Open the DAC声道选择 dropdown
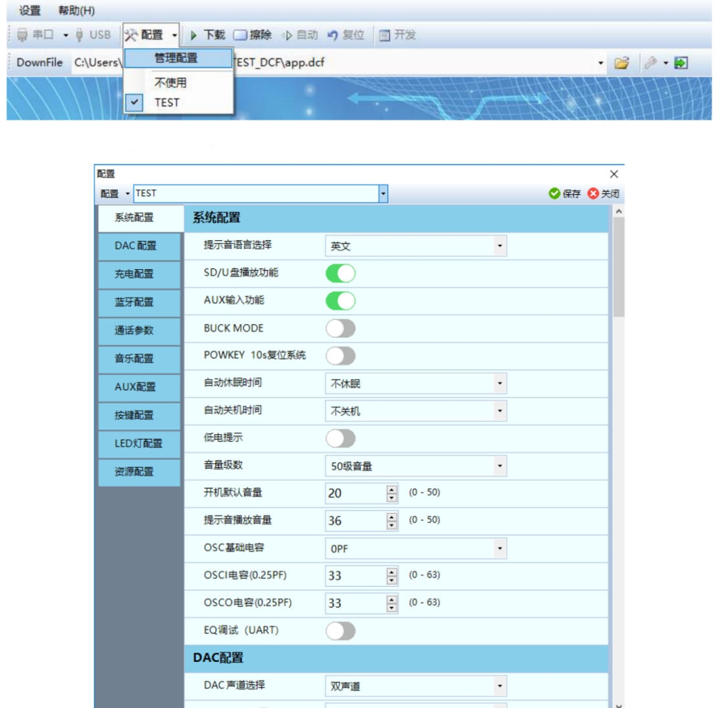The image size is (728, 708). click(x=416, y=686)
